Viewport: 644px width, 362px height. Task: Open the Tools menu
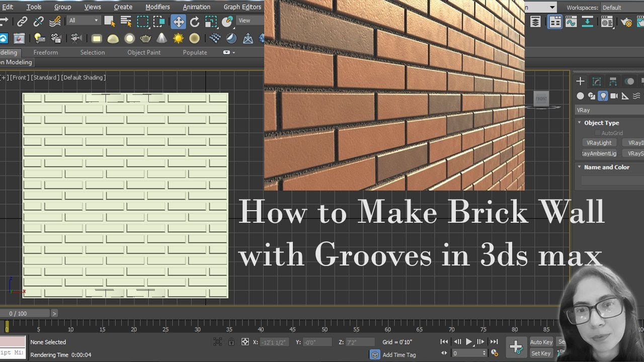point(34,7)
